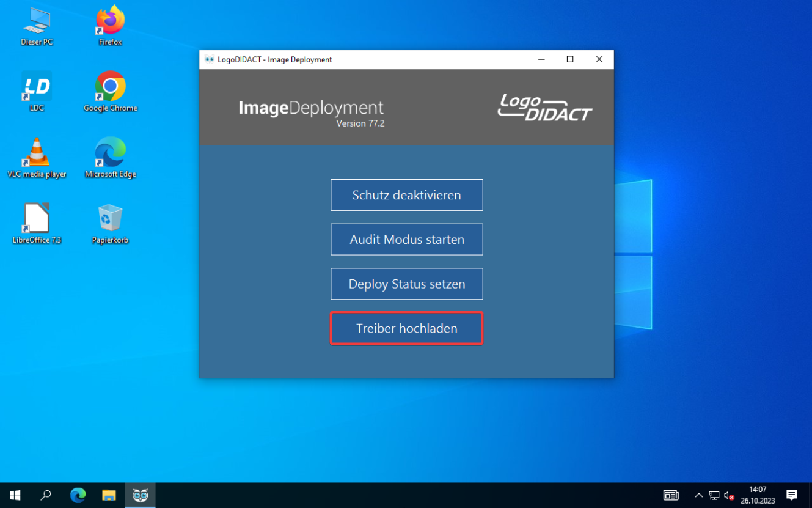Select VLC media player shortcut

tap(37, 158)
